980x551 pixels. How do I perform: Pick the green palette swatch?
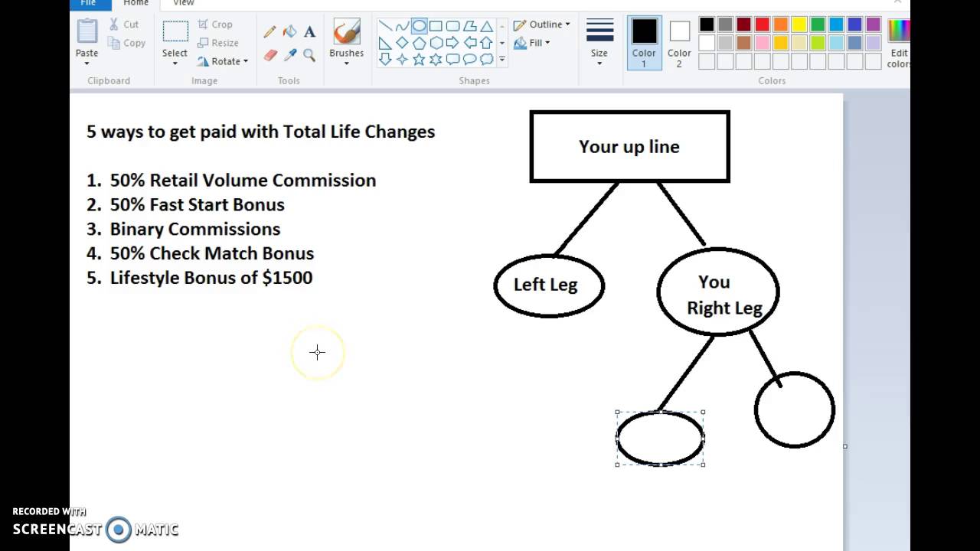click(818, 24)
